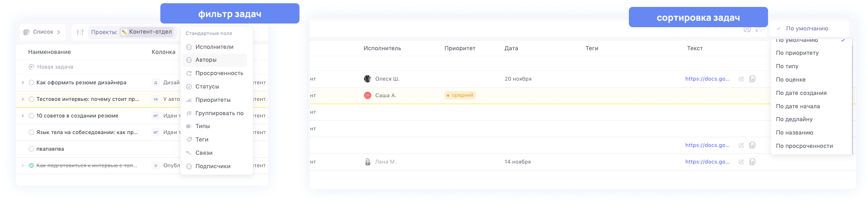Choose the Связи filter option
The width and height of the screenshot is (868, 217).
pos(215,153)
